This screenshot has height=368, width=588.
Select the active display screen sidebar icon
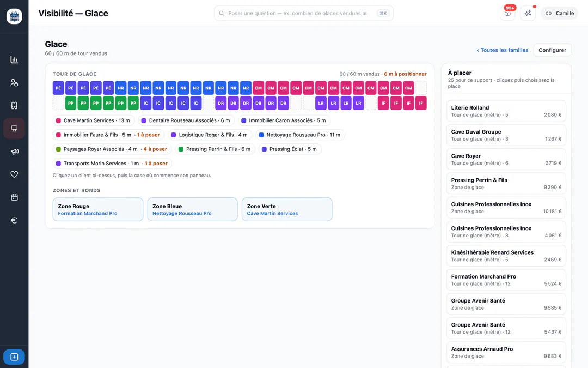coord(14,129)
